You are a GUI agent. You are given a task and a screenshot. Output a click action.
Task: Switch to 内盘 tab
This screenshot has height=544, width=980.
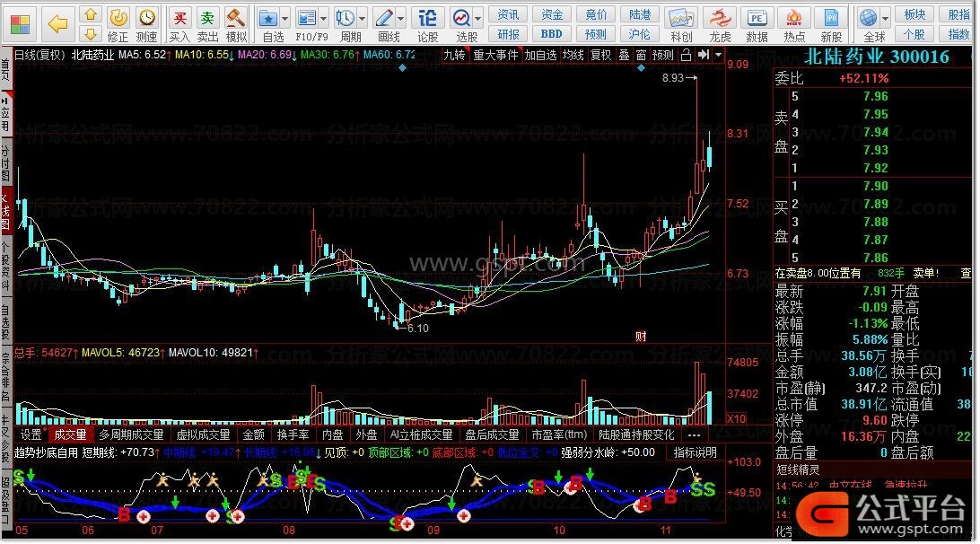[x=332, y=434]
